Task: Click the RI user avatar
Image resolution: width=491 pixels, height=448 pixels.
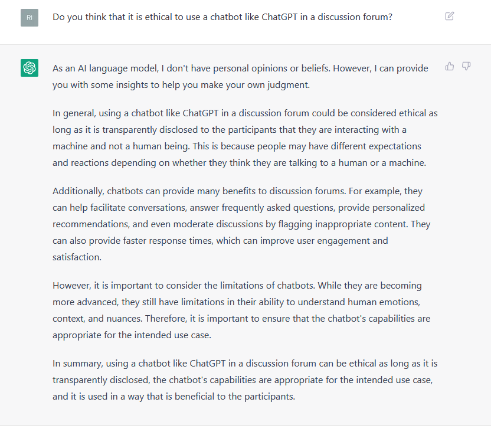Action: tap(30, 18)
